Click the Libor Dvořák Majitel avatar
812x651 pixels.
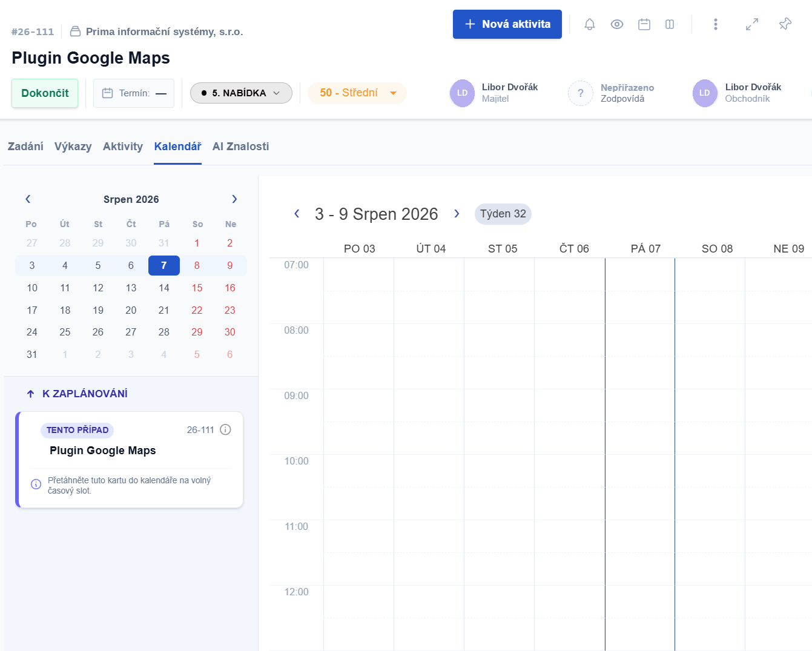(462, 93)
